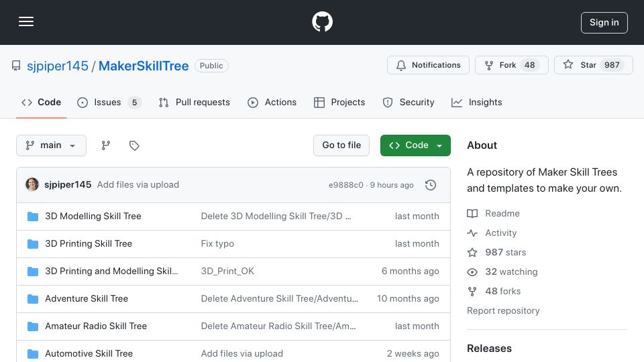View commit history via clock icon
This screenshot has height=362, width=644.
pos(431,185)
